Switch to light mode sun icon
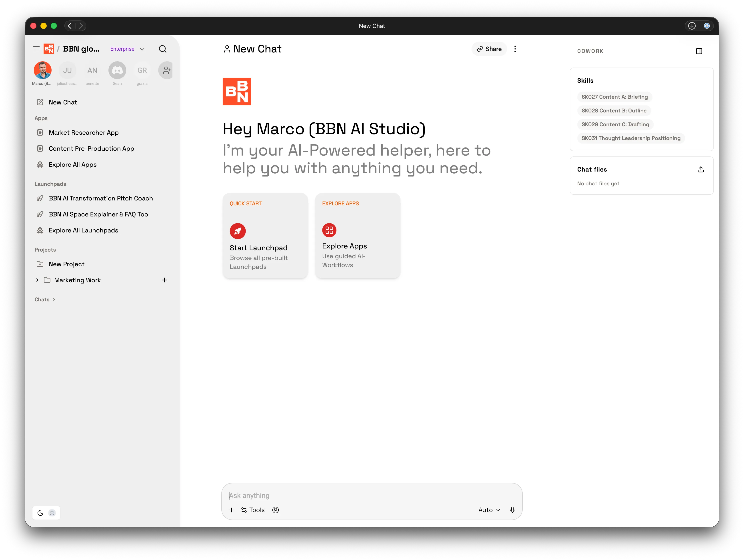This screenshot has height=560, width=744. click(x=52, y=513)
